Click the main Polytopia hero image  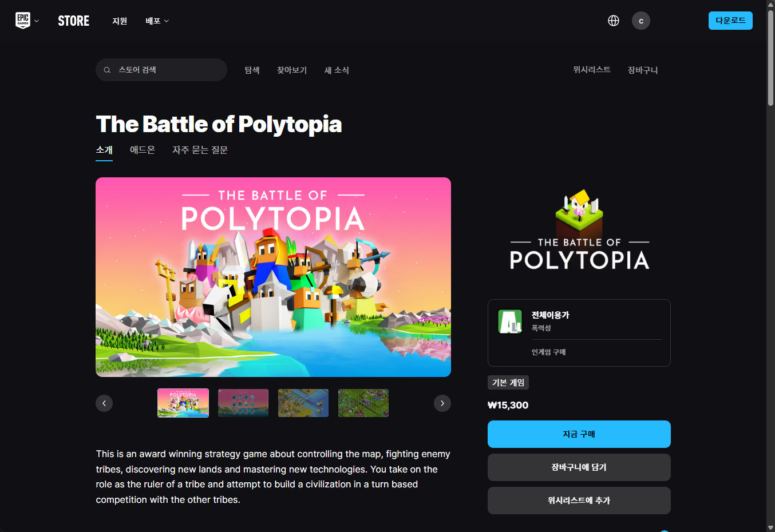(273, 277)
